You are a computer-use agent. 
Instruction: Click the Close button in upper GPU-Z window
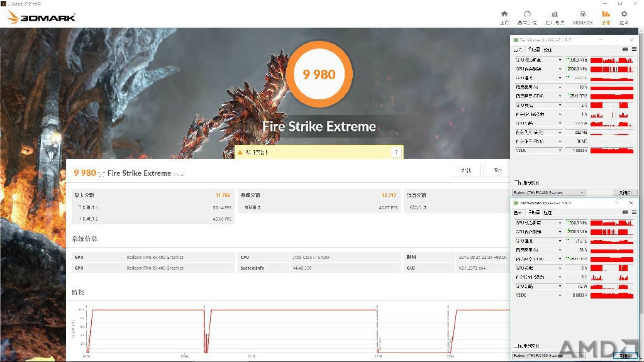tap(625, 192)
